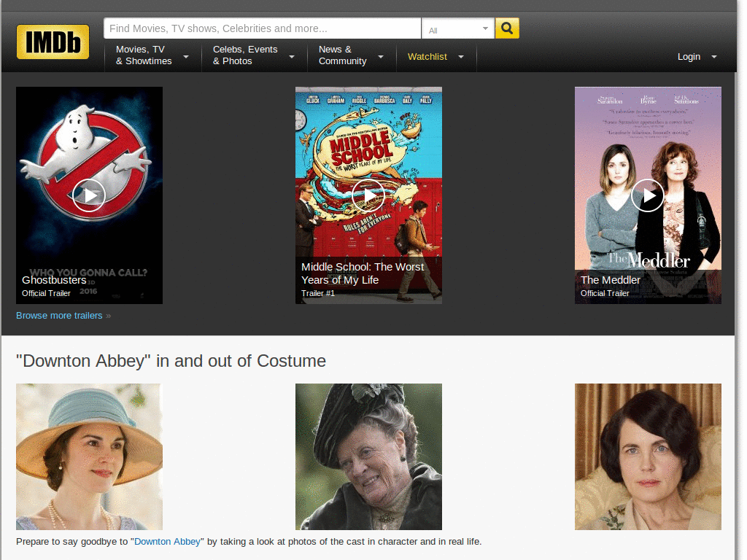Click the yellow search magnifier button
The image size is (747, 560).
(x=507, y=28)
